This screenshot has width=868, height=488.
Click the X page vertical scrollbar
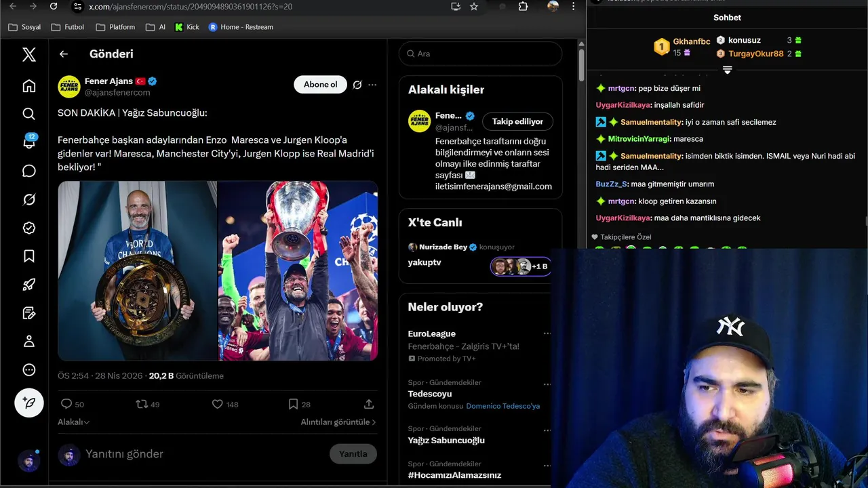pos(581,64)
